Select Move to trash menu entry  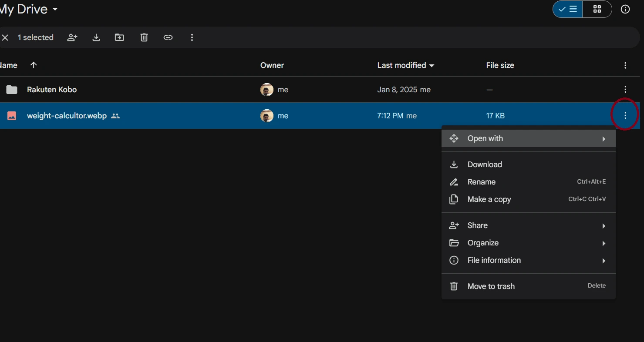tap(491, 286)
